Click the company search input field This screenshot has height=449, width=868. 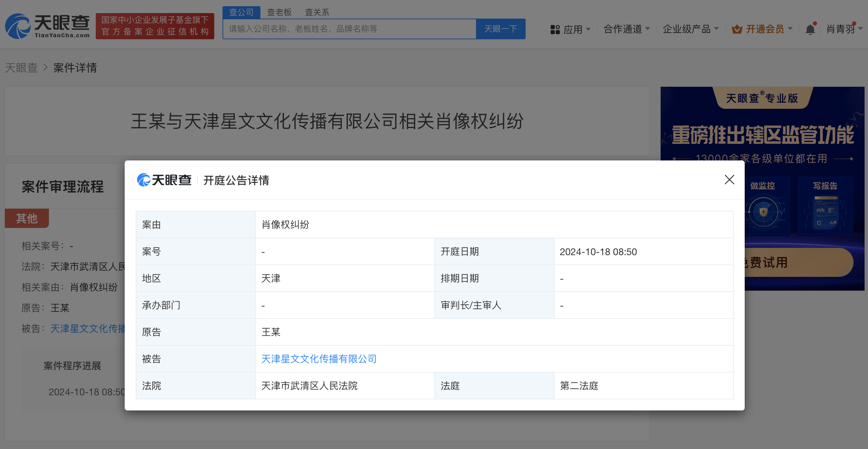click(350, 29)
